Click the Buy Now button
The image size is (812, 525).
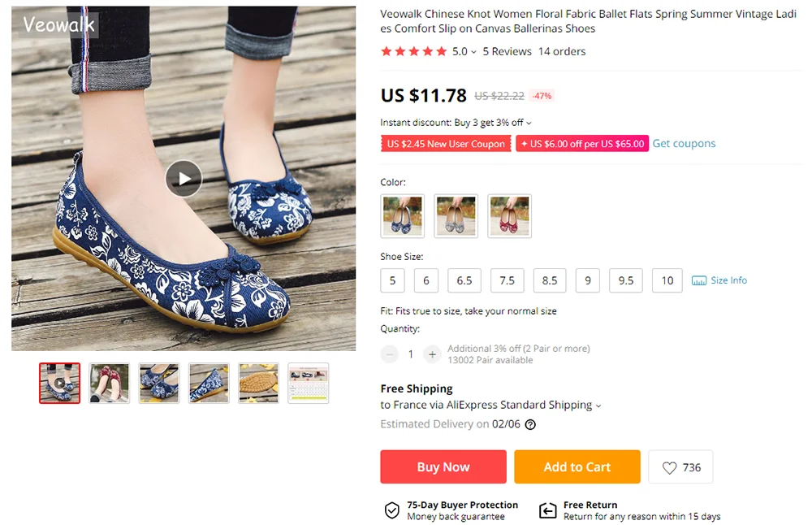click(x=443, y=466)
